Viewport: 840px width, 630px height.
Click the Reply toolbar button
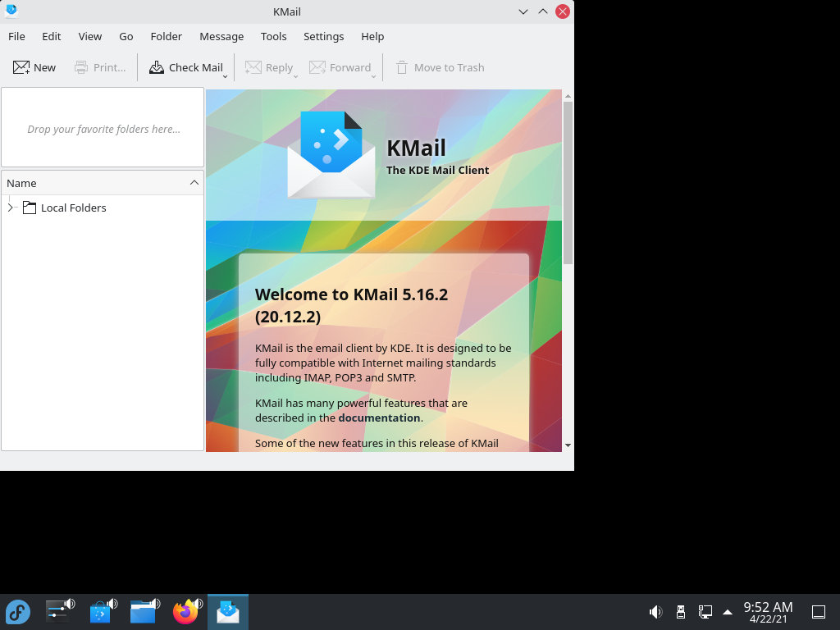(269, 67)
